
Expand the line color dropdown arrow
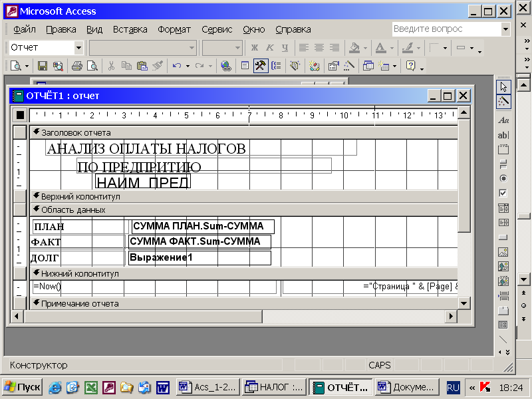pos(418,48)
